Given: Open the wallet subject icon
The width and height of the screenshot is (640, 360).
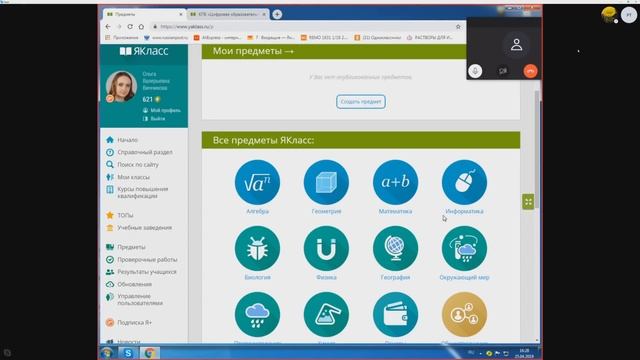Looking at the screenshot, I should [395, 314].
